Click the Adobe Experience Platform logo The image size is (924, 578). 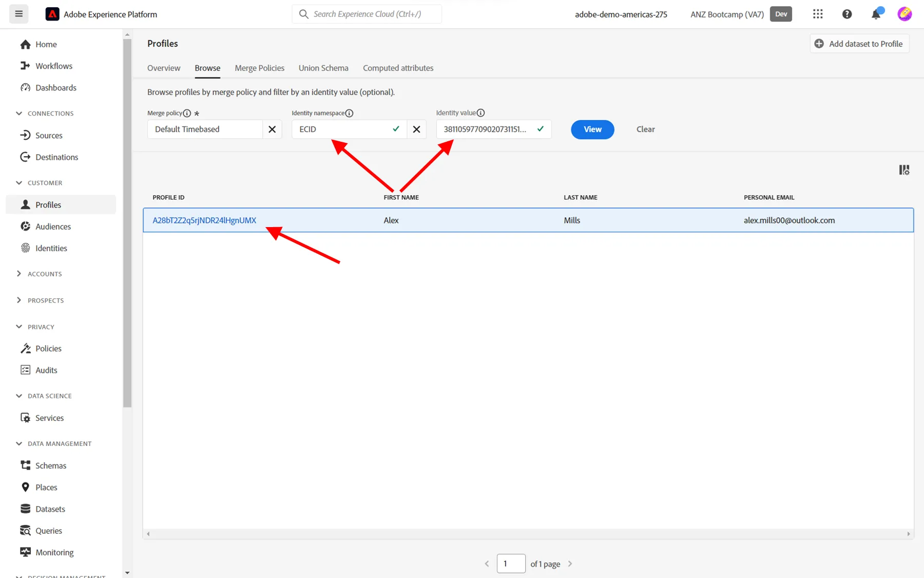(x=52, y=14)
